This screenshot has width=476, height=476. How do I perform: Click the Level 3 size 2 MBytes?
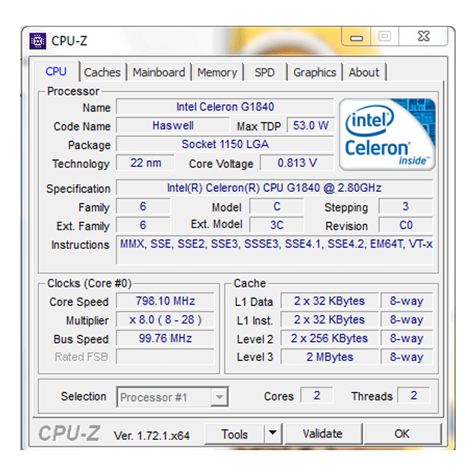pyautogui.click(x=329, y=357)
